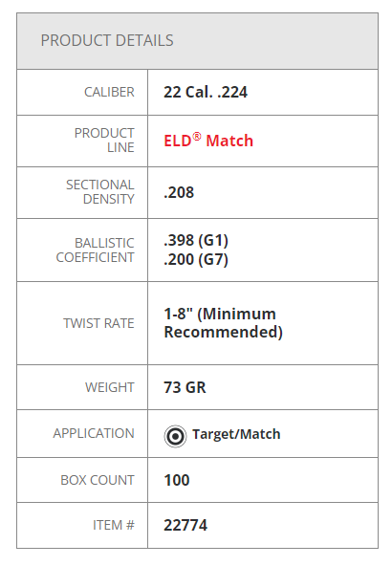
Task: Click the Target/Match application text
Action: click(x=236, y=434)
